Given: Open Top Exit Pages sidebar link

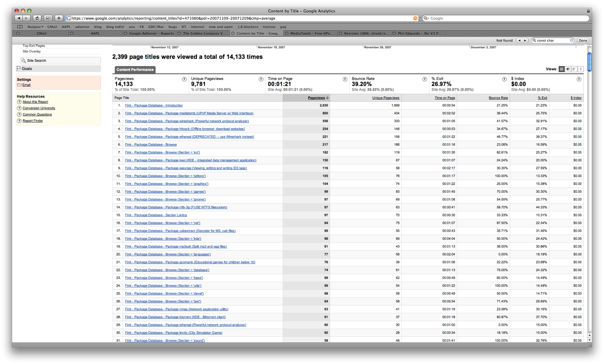Looking at the screenshot, I should (33, 46).
